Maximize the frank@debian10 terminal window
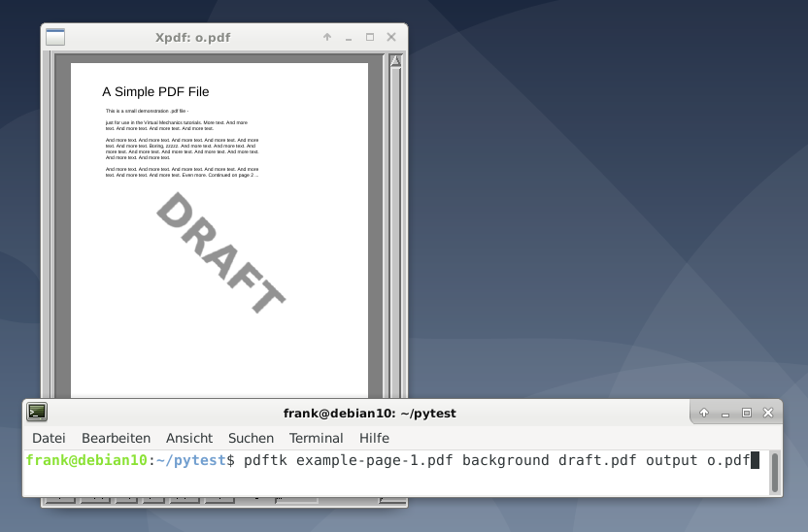The height and width of the screenshot is (532, 808). click(x=747, y=413)
